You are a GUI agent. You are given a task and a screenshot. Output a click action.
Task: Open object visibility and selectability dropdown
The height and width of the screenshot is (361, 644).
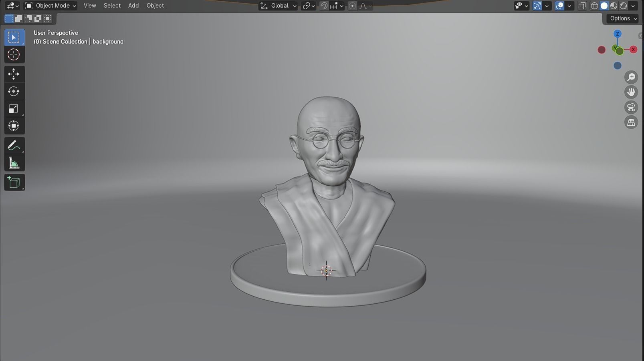522,6
